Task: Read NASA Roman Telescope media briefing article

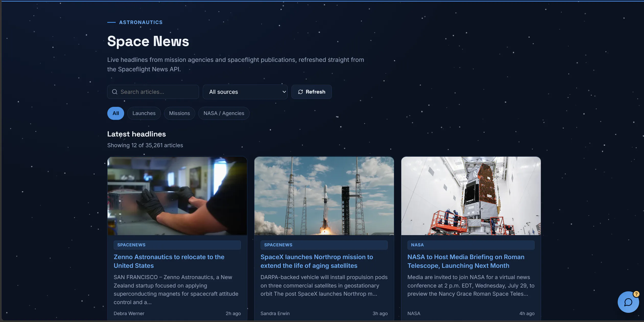Action: (x=466, y=261)
